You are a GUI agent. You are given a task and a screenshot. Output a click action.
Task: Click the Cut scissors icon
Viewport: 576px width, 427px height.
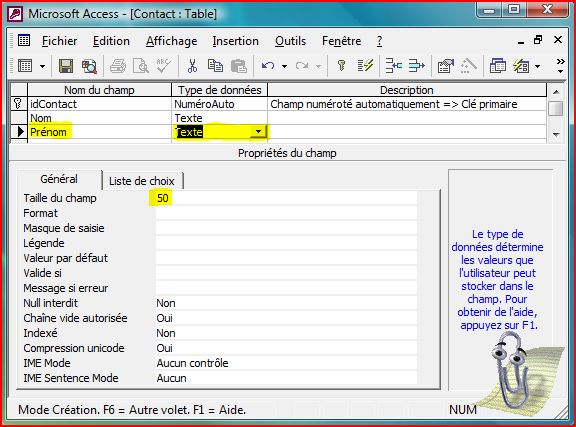click(192, 67)
